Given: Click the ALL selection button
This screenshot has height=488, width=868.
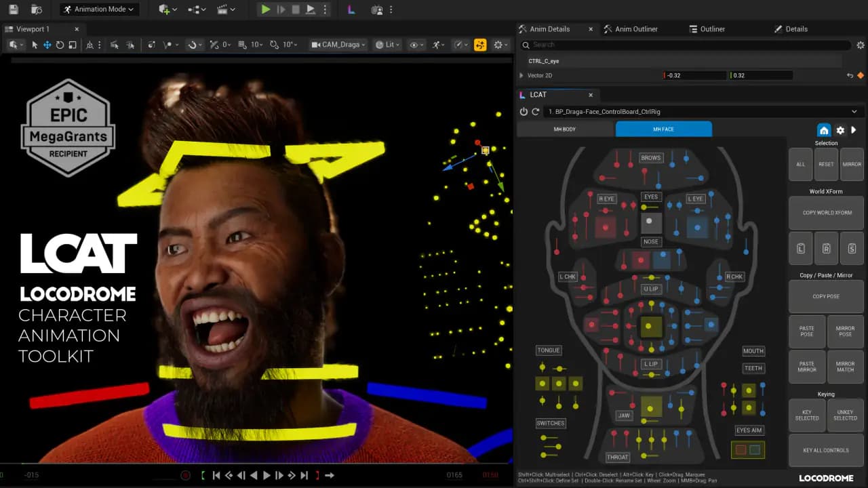Looking at the screenshot, I should [x=801, y=165].
